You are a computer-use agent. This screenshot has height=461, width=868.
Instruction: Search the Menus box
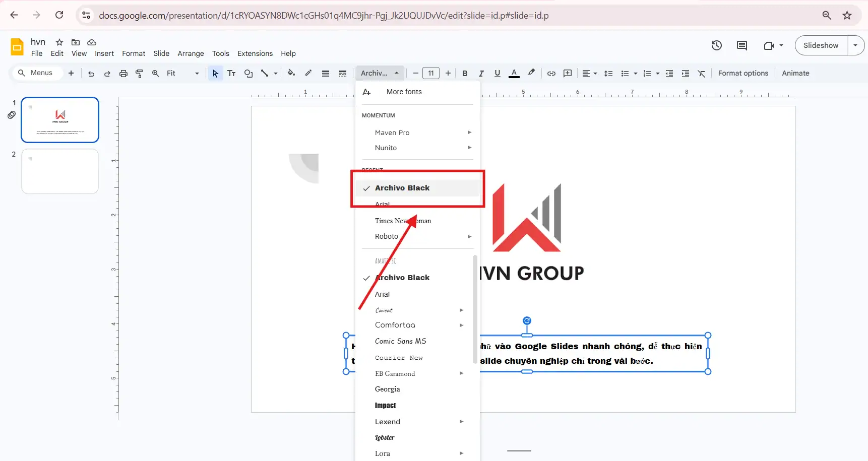(x=37, y=73)
